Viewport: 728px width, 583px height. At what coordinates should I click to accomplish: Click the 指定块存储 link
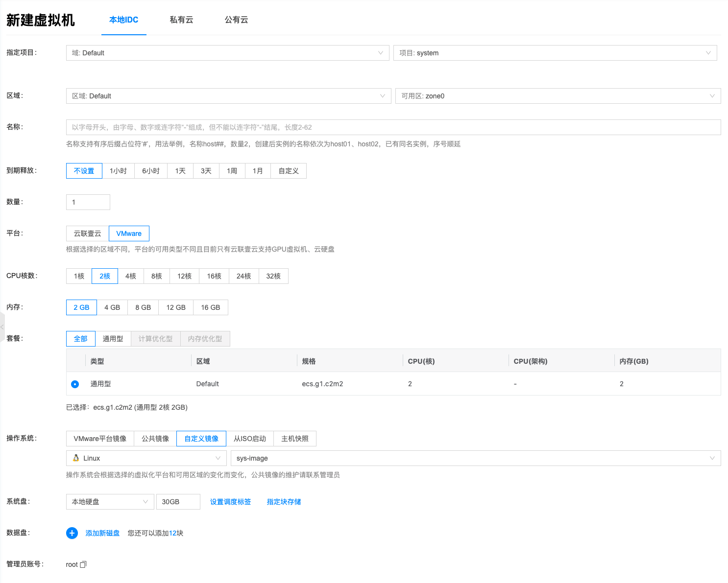(x=284, y=502)
